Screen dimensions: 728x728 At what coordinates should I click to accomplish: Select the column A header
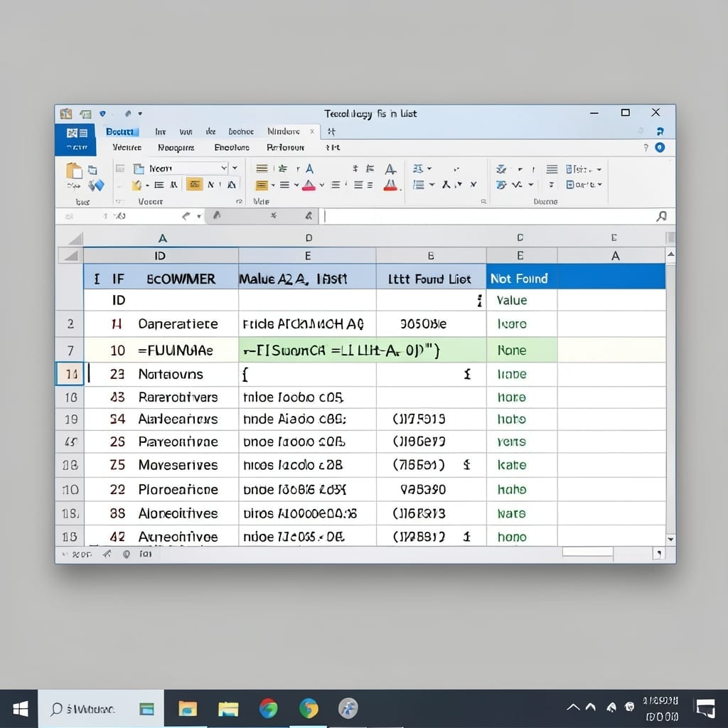[163, 238]
